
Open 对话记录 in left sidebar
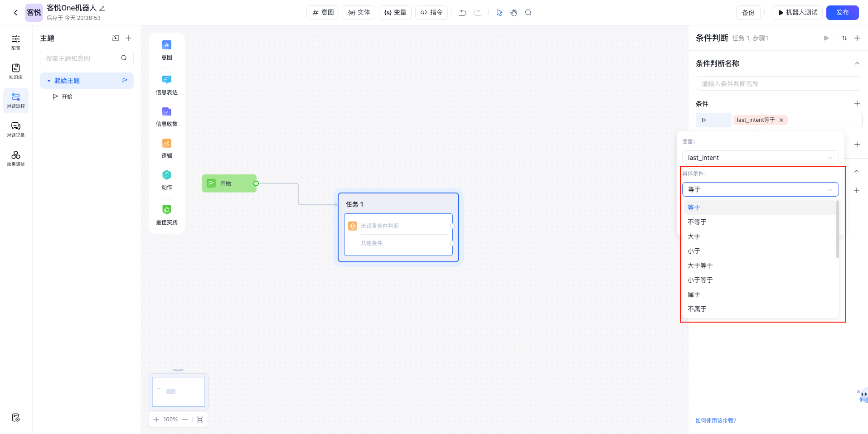coord(16,129)
